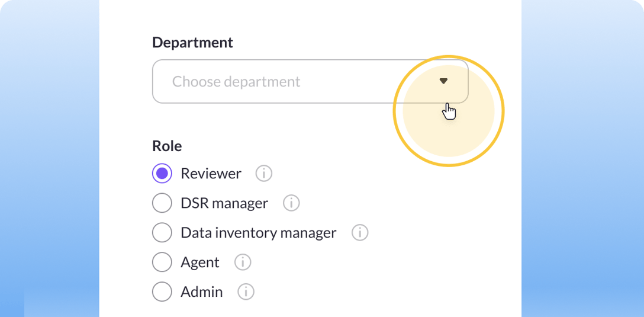This screenshot has height=317, width=644.
Task: View Admin role info icon
Action: 246,292
